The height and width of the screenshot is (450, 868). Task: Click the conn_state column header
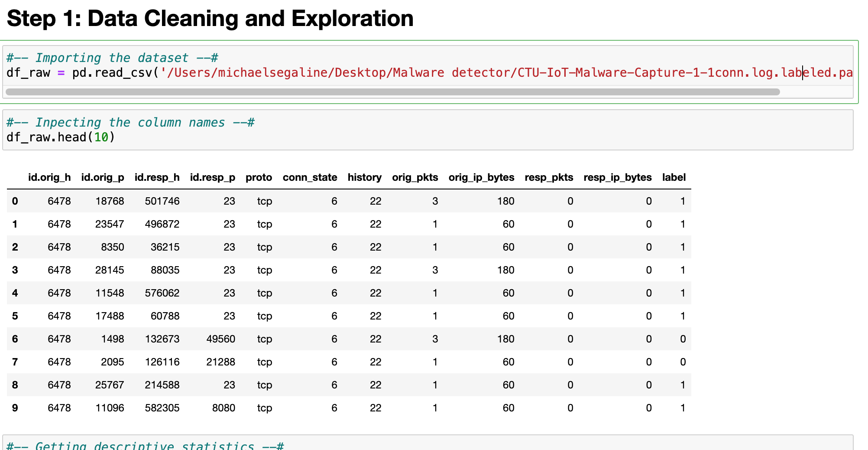pyautogui.click(x=310, y=177)
